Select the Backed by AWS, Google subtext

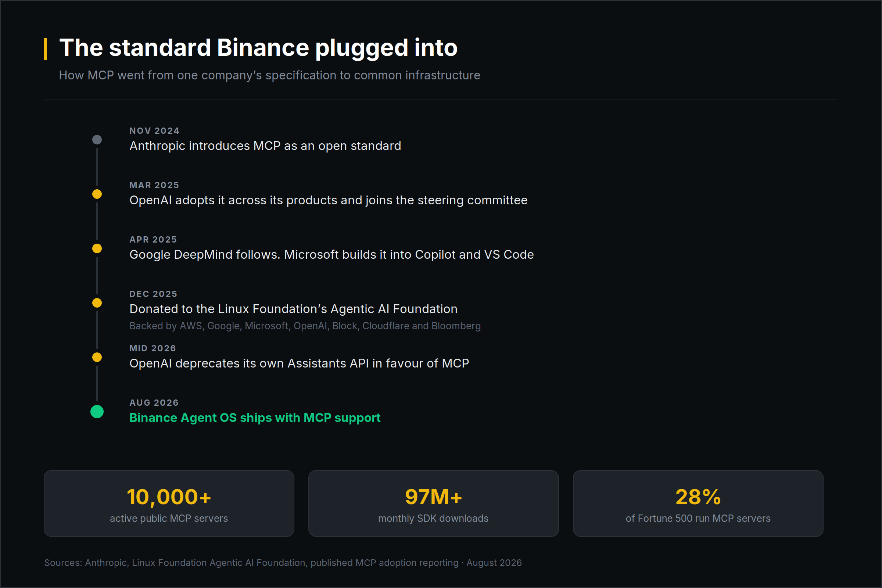coord(305,326)
